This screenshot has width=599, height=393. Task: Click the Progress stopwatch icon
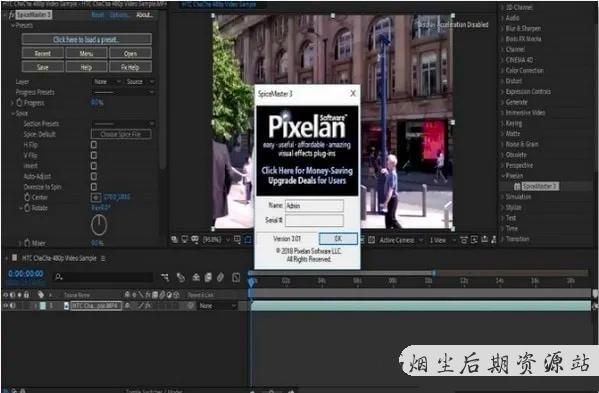click(x=19, y=103)
